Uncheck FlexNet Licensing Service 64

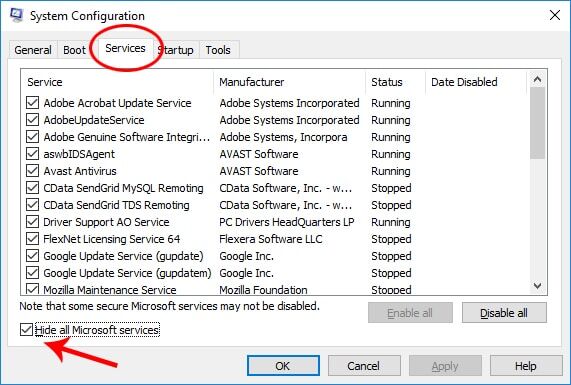pyautogui.click(x=32, y=239)
